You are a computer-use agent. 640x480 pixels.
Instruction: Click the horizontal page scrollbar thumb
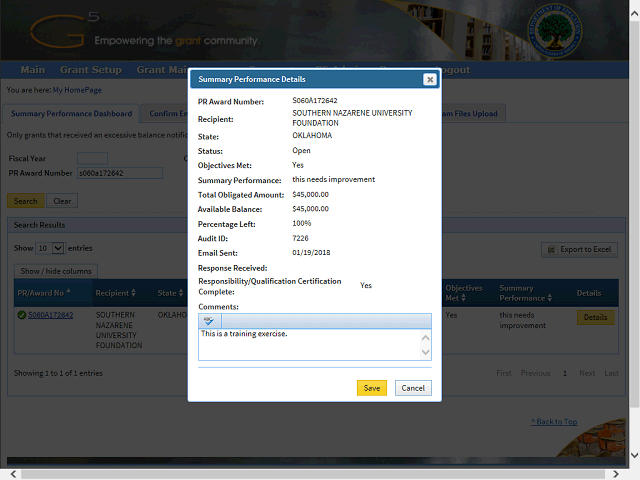pos(313,474)
